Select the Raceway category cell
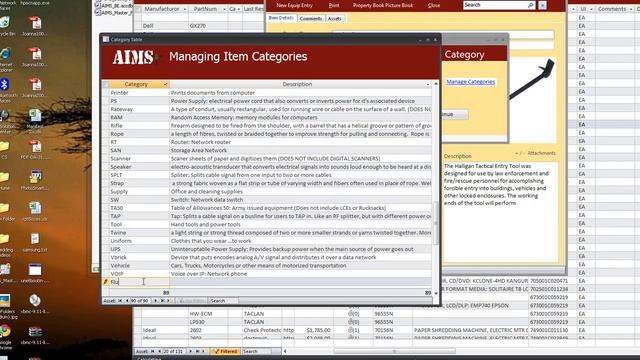Image resolution: width=640 pixels, height=360 pixels. tap(139, 109)
